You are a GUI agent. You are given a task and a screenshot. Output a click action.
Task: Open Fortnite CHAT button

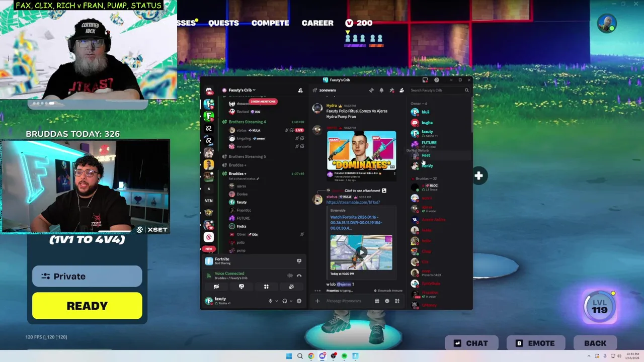click(x=471, y=343)
